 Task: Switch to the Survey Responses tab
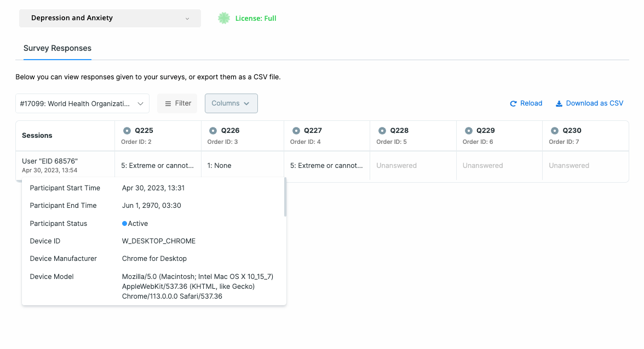pos(57,48)
